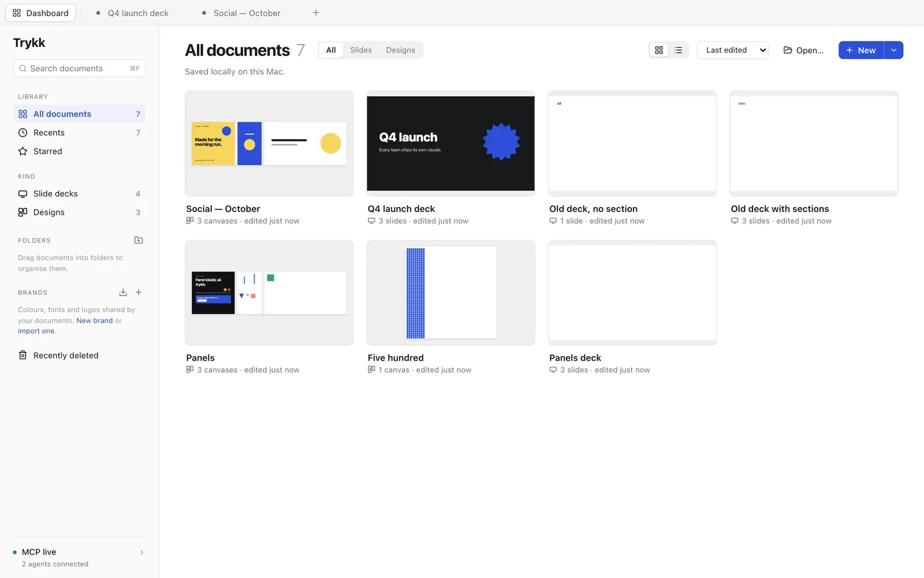Image resolution: width=924 pixels, height=578 pixels.
Task: Click the Recents clock icon
Action: tap(23, 132)
